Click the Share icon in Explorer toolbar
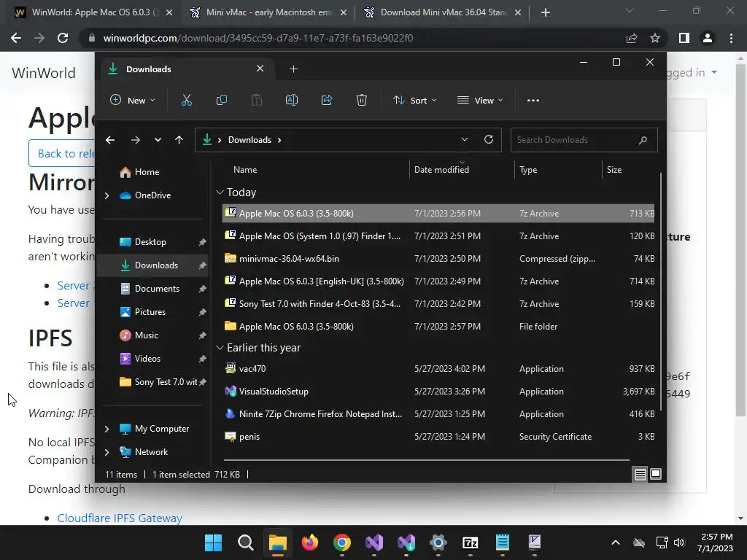Viewport: 747px width, 560px height. [327, 101]
